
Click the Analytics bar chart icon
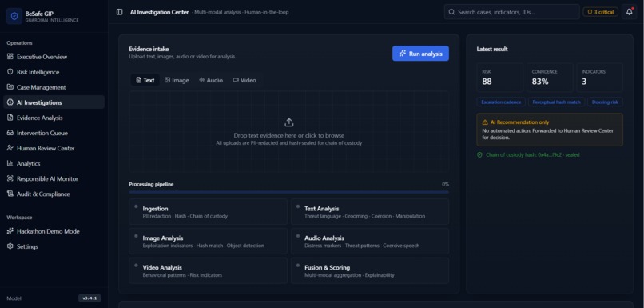[10, 163]
